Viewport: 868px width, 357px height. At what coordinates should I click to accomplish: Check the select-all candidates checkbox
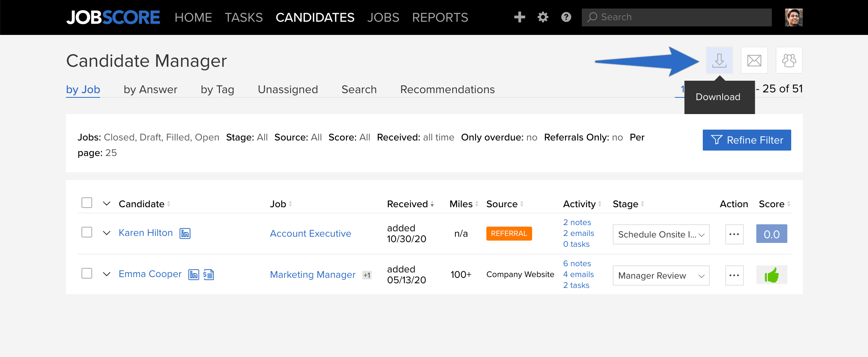[x=87, y=203]
